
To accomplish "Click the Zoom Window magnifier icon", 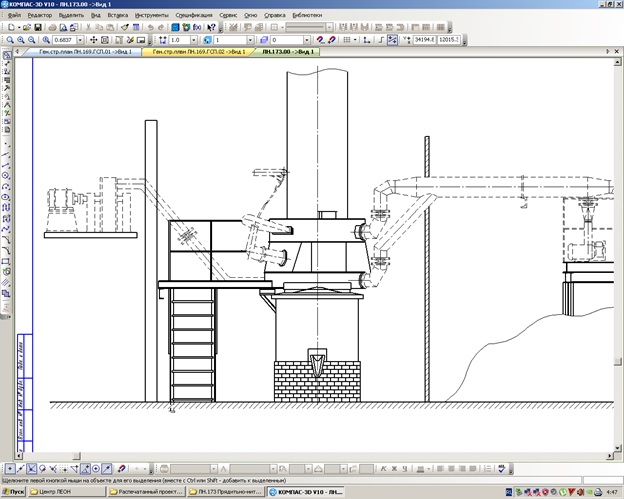I will click(10, 40).
